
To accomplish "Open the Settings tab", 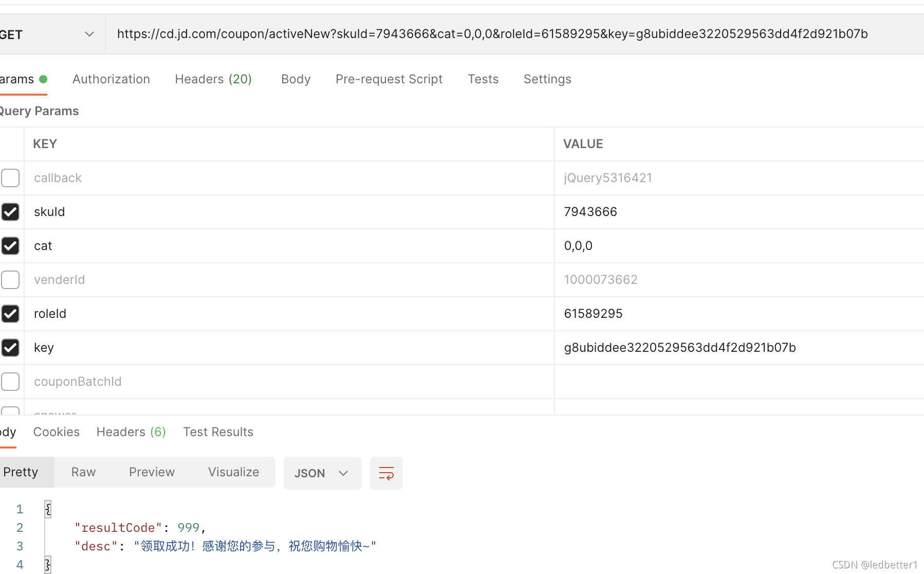I will coord(547,79).
